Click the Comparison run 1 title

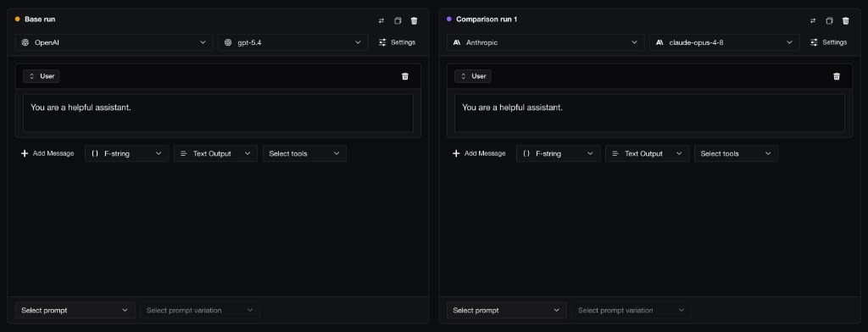coord(487,19)
